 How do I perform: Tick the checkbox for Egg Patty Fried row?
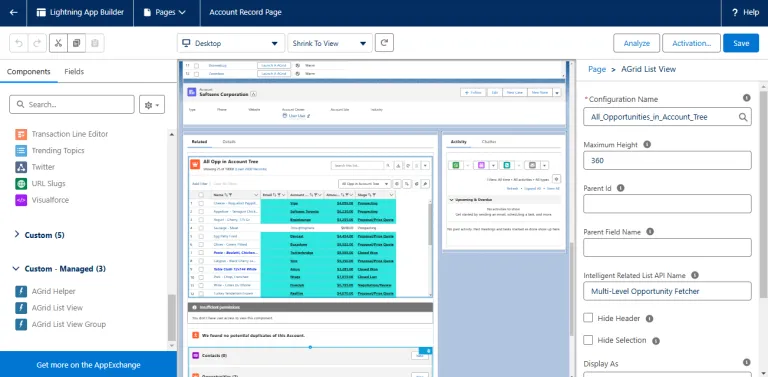pyautogui.click(x=201, y=236)
